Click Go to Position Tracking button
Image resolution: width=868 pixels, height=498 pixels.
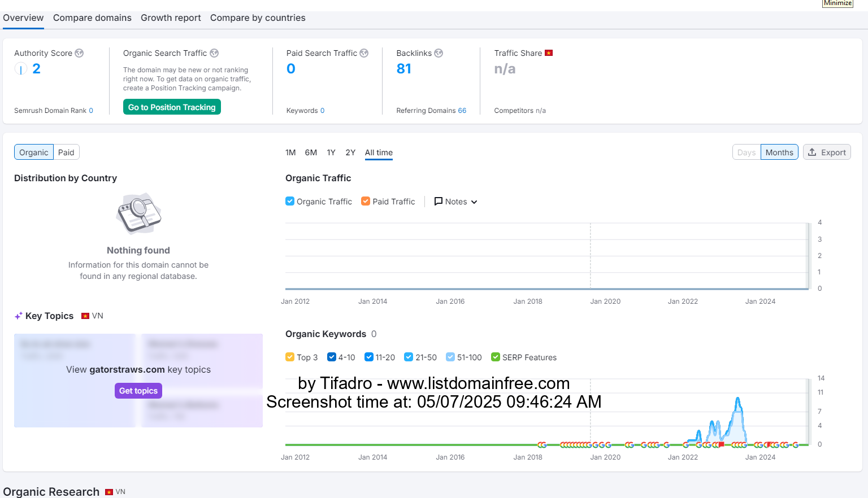pyautogui.click(x=172, y=107)
